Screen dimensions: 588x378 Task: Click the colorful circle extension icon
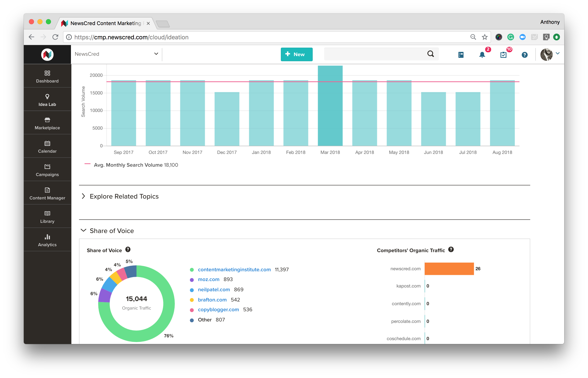499,37
